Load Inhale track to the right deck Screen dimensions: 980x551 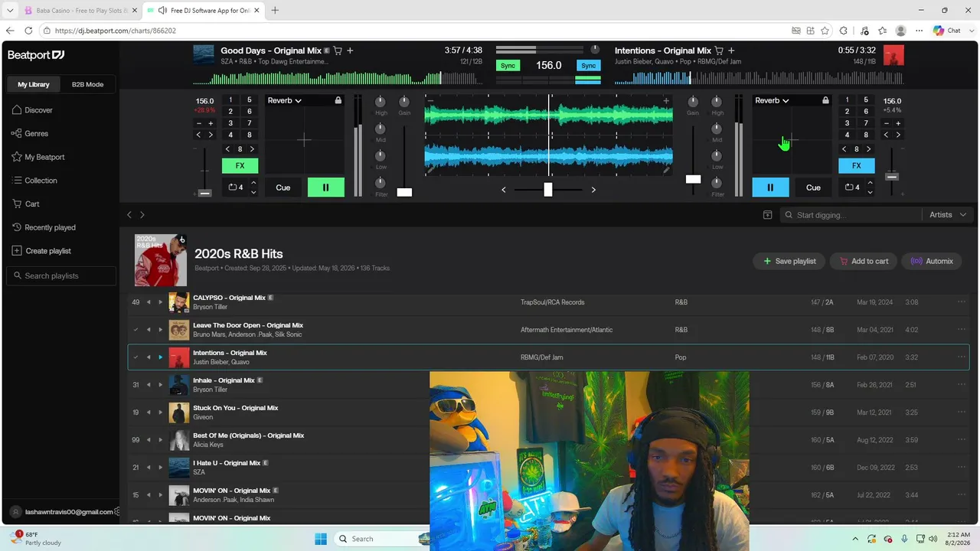[160, 385]
